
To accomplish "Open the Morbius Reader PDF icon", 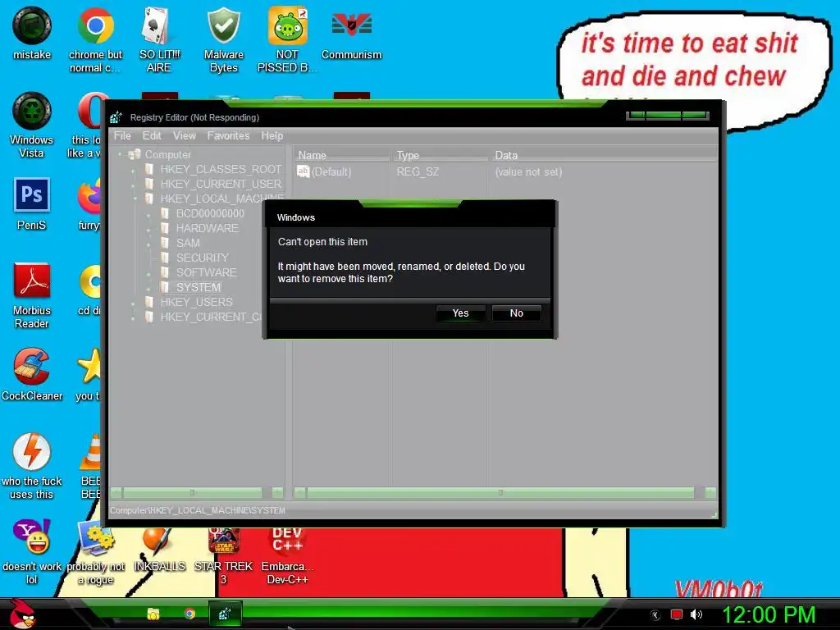I will (x=32, y=295).
